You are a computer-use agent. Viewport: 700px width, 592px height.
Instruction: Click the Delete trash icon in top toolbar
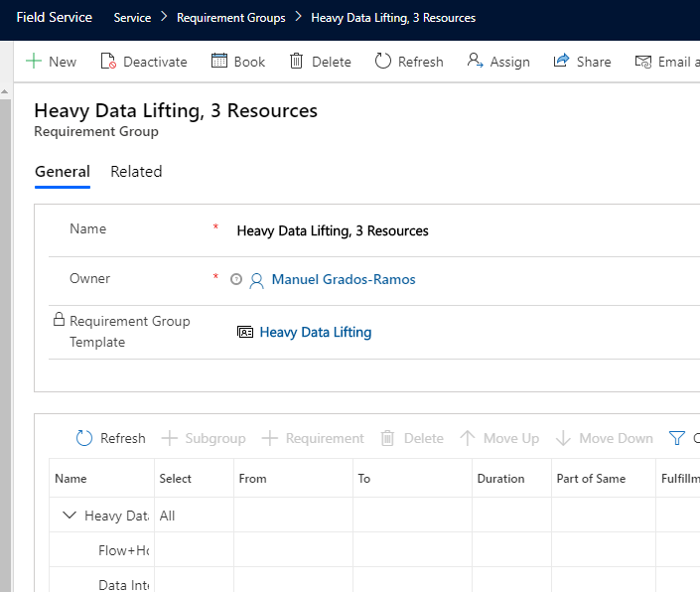click(x=297, y=62)
